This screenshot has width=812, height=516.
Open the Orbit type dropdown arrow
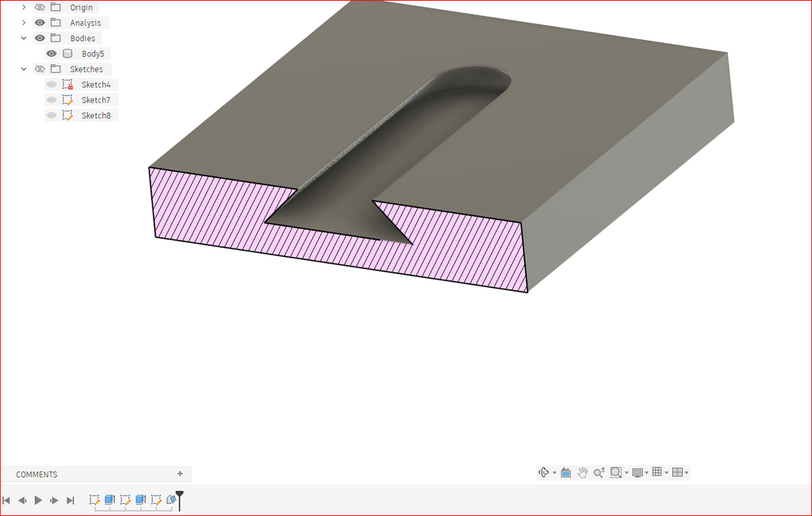[x=554, y=472]
